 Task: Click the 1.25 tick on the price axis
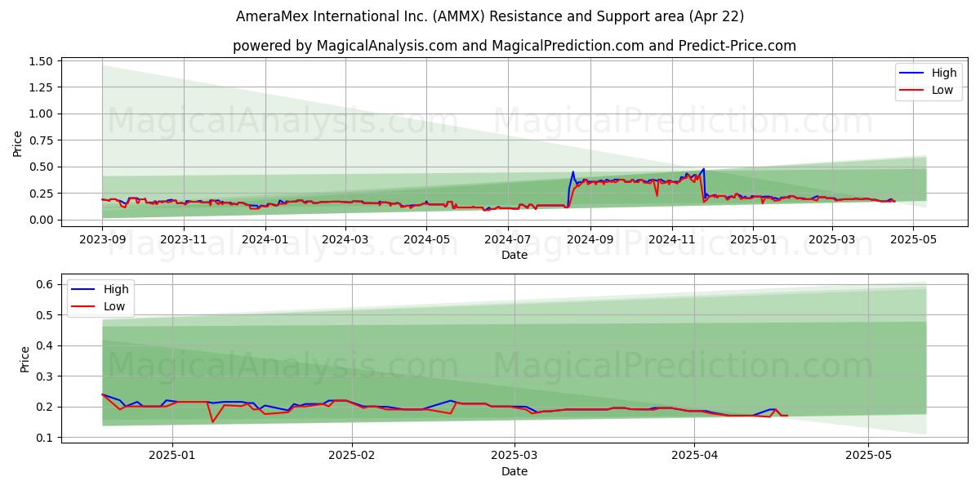point(41,87)
